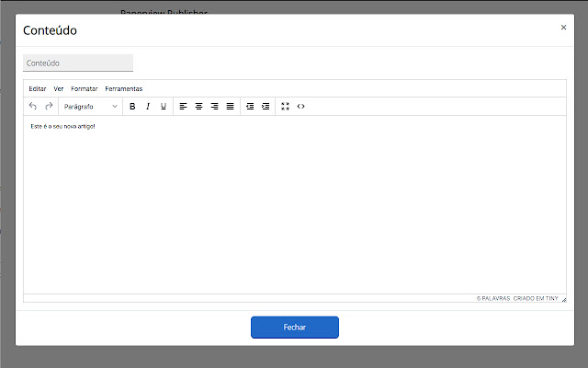Open source code view

(300, 107)
